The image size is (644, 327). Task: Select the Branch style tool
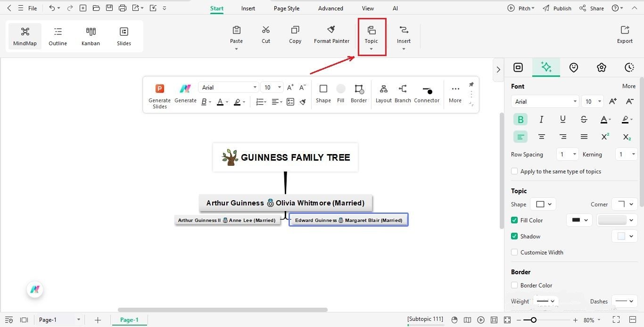[x=403, y=93]
